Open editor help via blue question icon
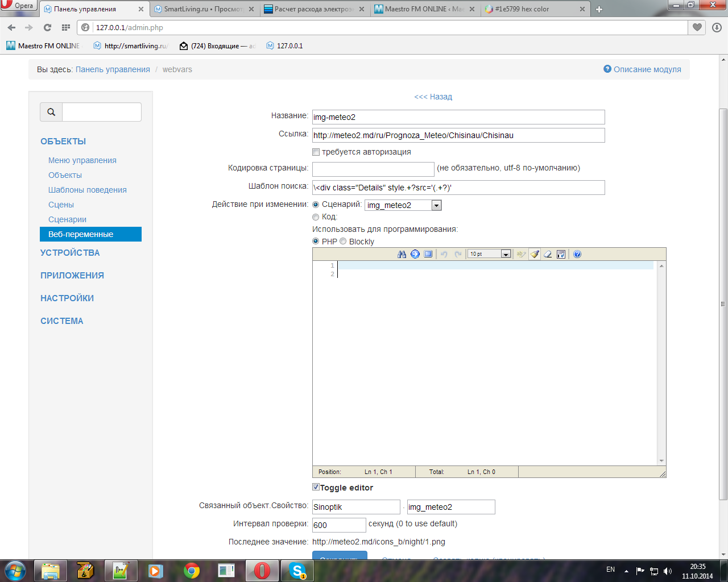The height and width of the screenshot is (582, 728). pyautogui.click(x=577, y=254)
